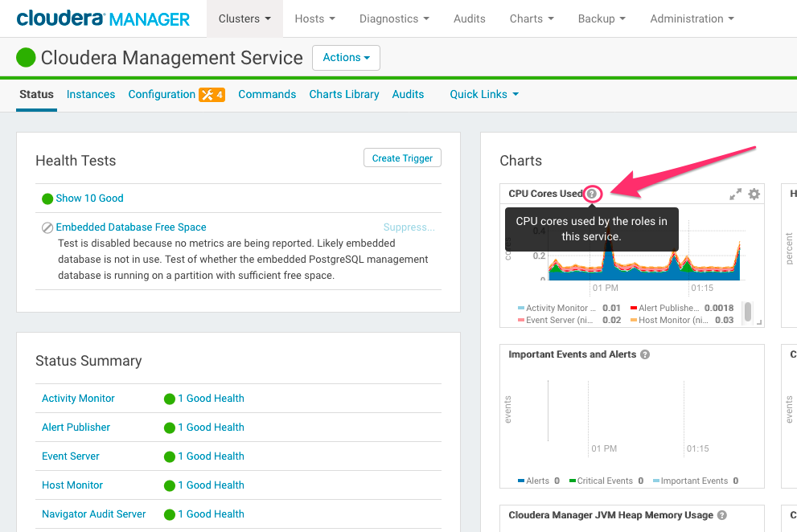Click Event Server green health dot
This screenshot has height=532, width=797.
(170, 456)
